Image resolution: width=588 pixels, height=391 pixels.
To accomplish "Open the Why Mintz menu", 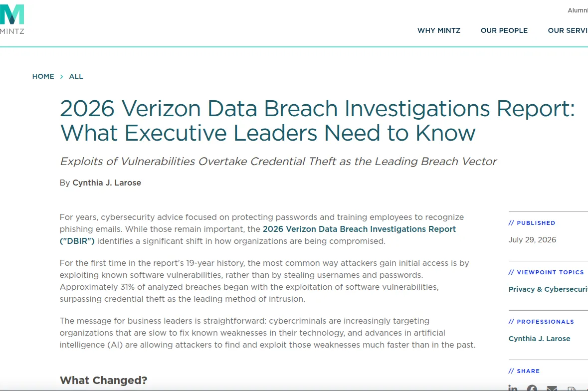I will click(x=439, y=30).
